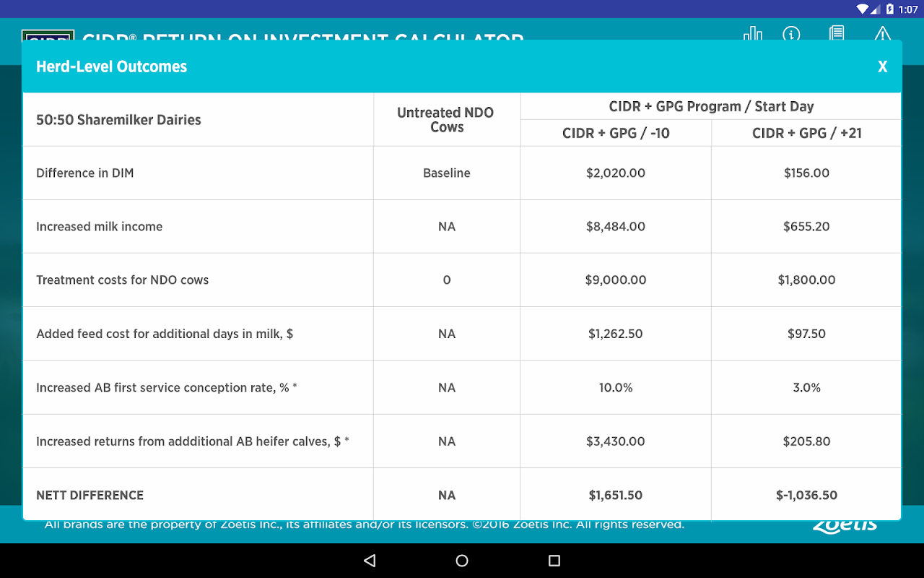The height and width of the screenshot is (578, 924).
Task: Click NA in NETT DIFFERENCE row
Action: (446, 496)
